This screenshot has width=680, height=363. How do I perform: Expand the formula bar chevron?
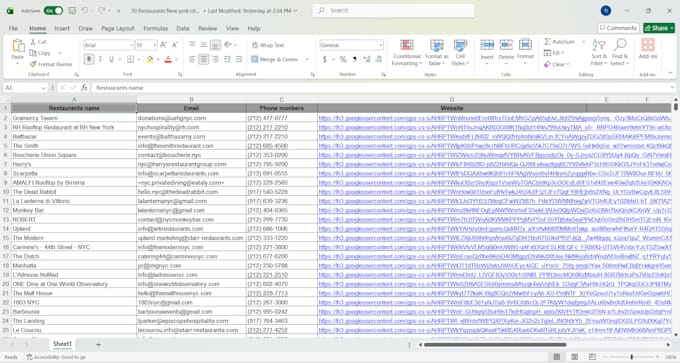(672, 88)
